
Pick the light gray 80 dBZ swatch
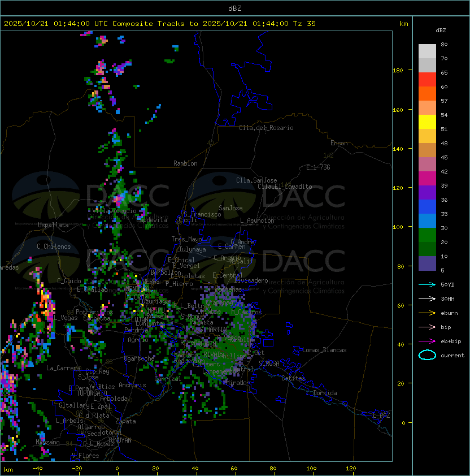tap(427, 51)
